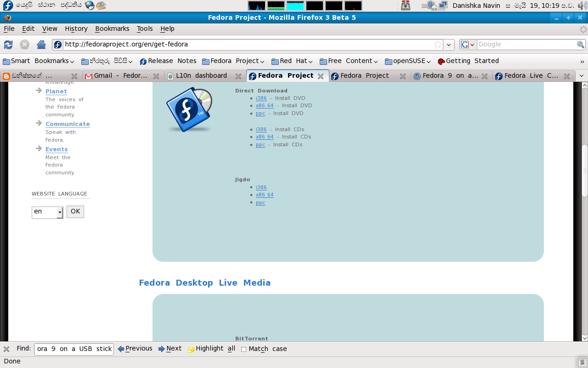Screen dimensions: 588x368
Task: Open the Danishka Navin user menu
Action: tap(476, 6)
